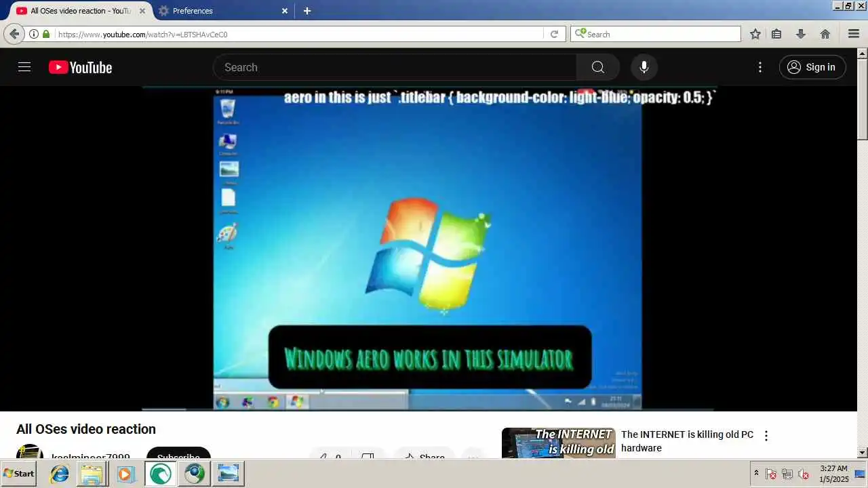Seek on the video progress bar
This screenshot has width=868, height=488.
428,409
